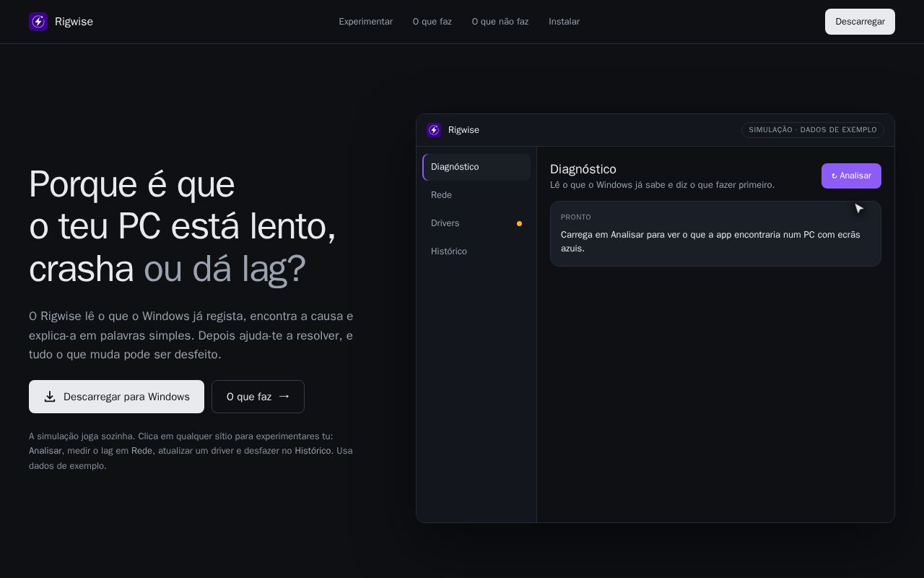Click the PRONTO status label
Viewport: 924px width, 578px height.
click(576, 217)
